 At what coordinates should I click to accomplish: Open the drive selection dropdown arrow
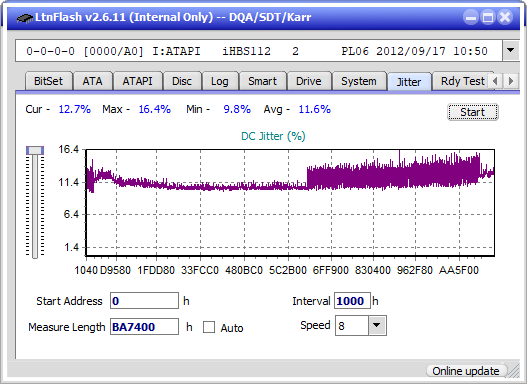[x=511, y=51]
